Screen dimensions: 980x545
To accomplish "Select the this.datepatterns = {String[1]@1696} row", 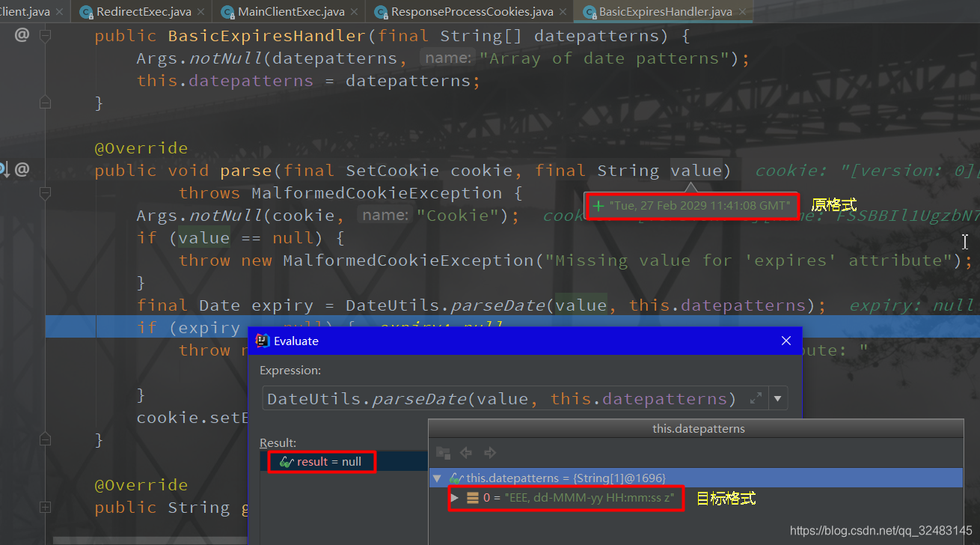I will click(696, 478).
